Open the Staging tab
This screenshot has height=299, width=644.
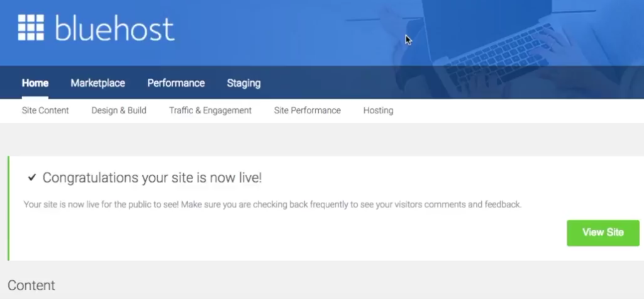(x=243, y=83)
